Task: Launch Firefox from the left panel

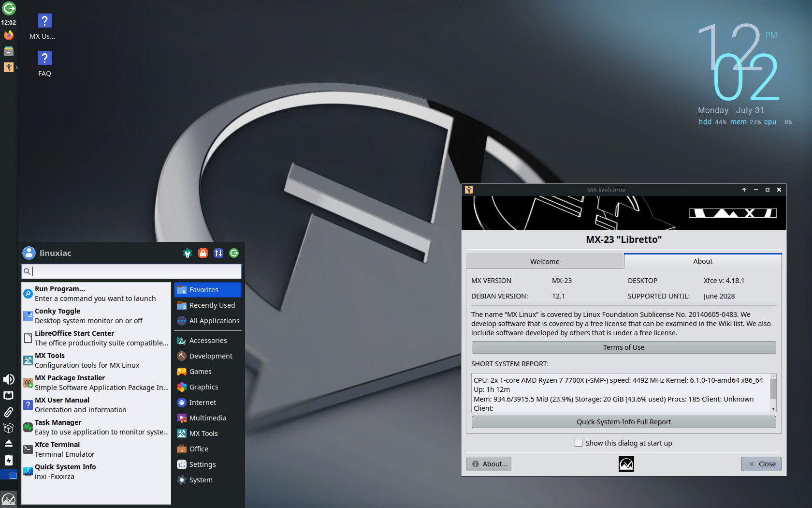Action: coord(9,35)
